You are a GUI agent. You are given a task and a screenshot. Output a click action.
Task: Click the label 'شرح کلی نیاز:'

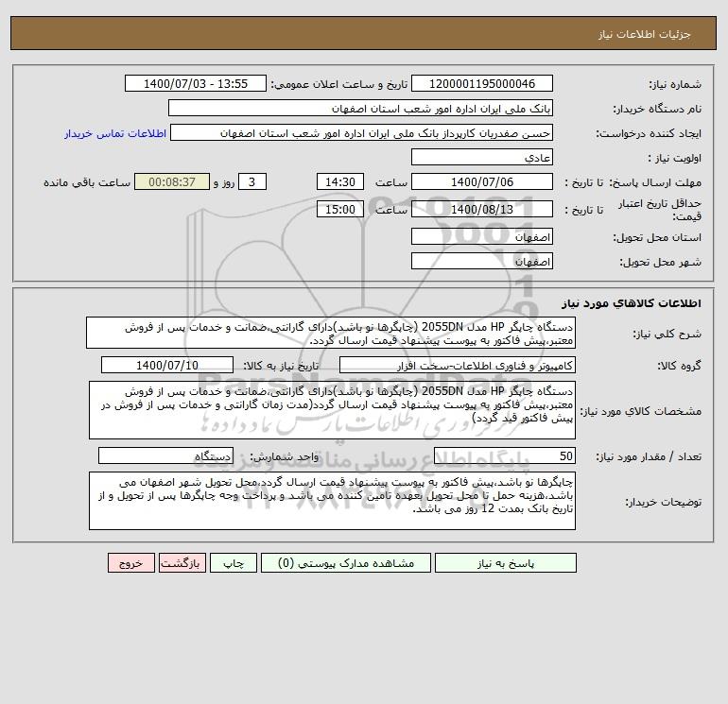tap(667, 334)
